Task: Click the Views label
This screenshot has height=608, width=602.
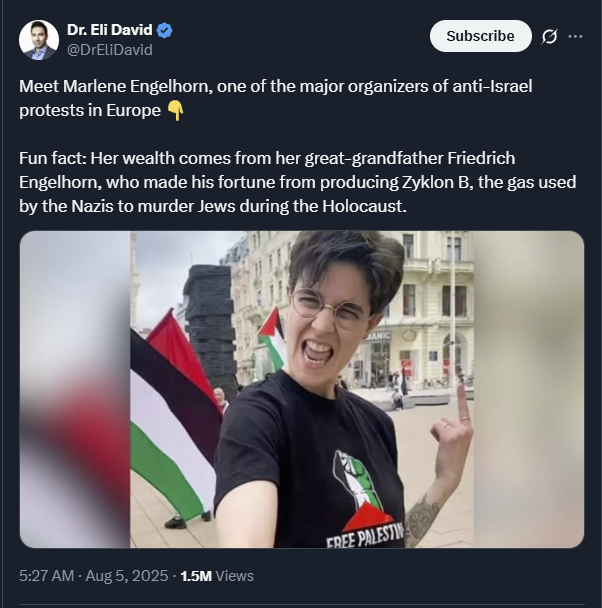Action: [x=235, y=576]
